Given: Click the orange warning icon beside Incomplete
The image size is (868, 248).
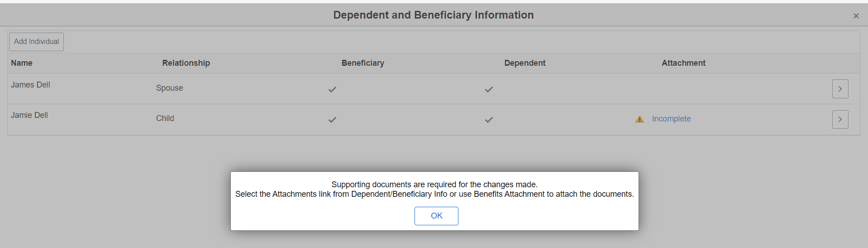Looking at the screenshot, I should pyautogui.click(x=639, y=119).
